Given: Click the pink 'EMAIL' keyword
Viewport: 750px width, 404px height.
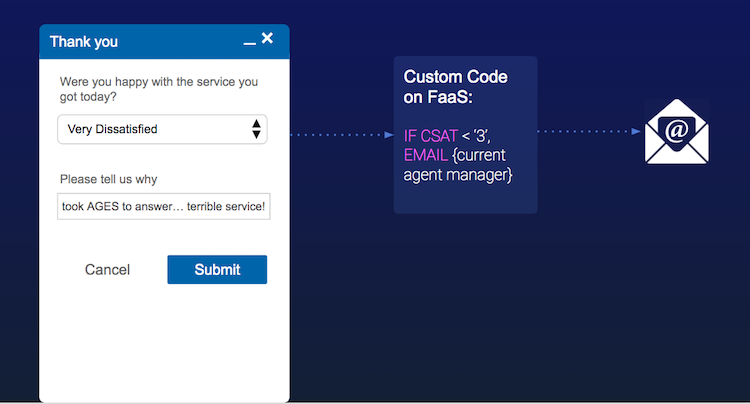Looking at the screenshot, I should coord(426,155).
